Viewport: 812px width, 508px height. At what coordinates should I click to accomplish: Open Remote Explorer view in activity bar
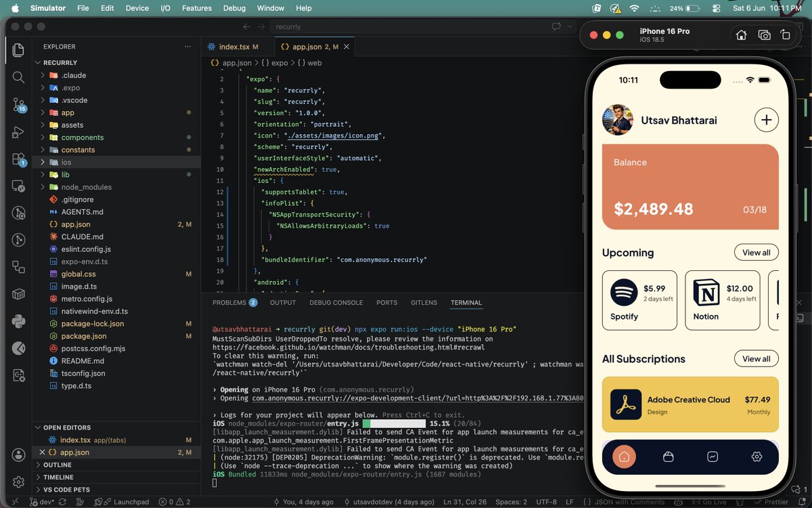point(18,186)
